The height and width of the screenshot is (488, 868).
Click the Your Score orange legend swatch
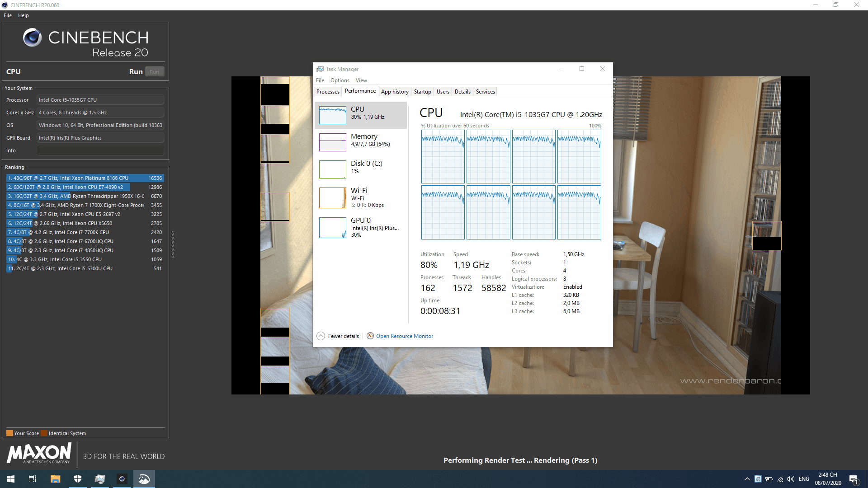(x=9, y=433)
